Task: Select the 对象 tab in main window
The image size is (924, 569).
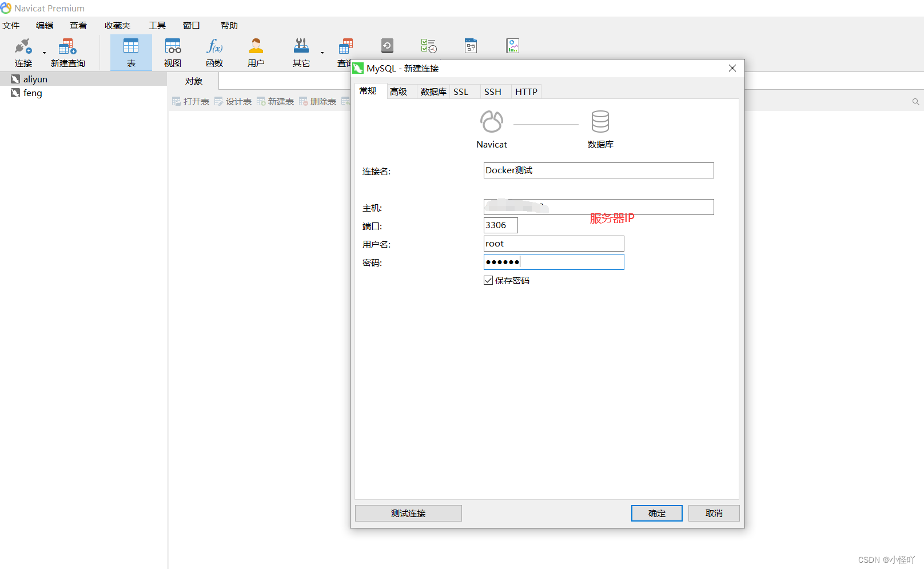Action: coord(194,81)
